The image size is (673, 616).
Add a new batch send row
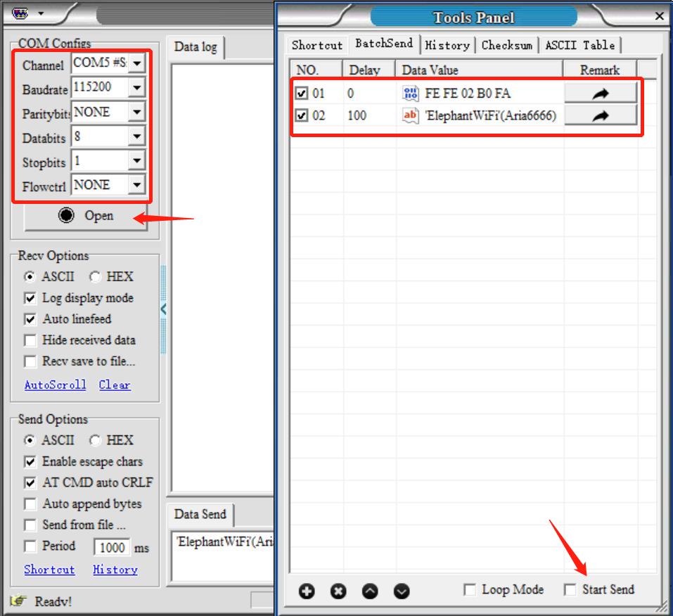(x=307, y=591)
